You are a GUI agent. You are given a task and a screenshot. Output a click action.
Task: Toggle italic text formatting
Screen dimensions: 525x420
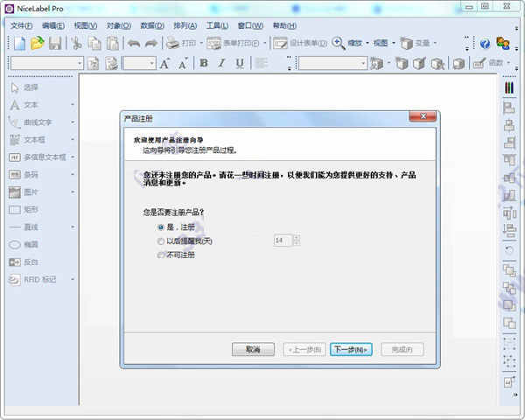(221, 63)
